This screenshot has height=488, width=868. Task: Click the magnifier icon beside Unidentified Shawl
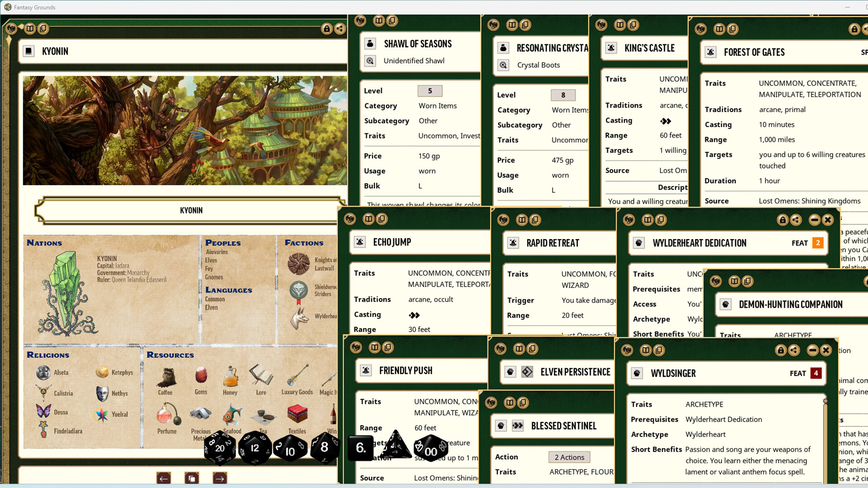point(370,61)
